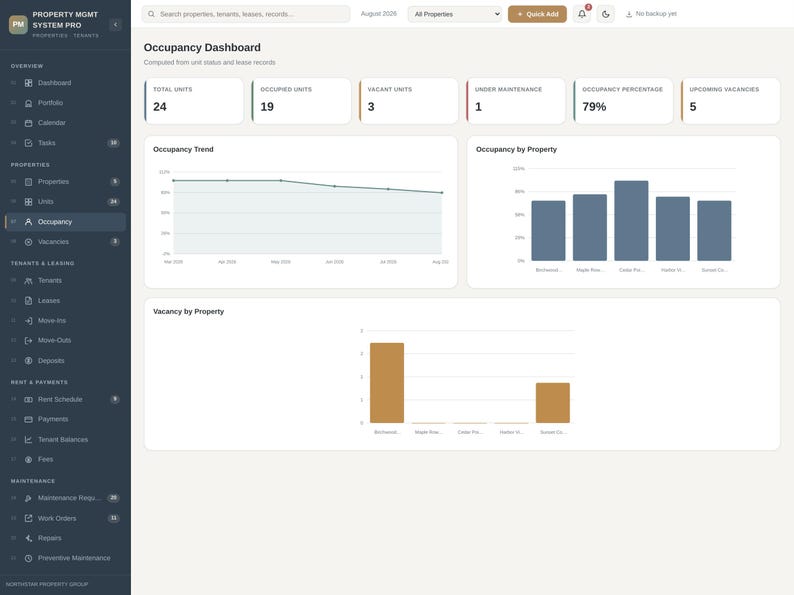The height and width of the screenshot is (595, 794).
Task: Open Calendar menu item
Action: pos(65,123)
